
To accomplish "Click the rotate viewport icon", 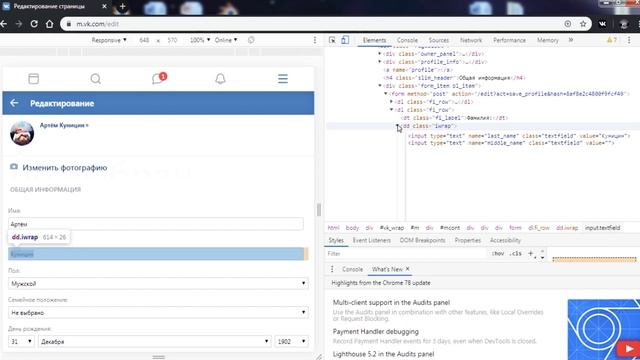I will pyautogui.click(x=251, y=40).
